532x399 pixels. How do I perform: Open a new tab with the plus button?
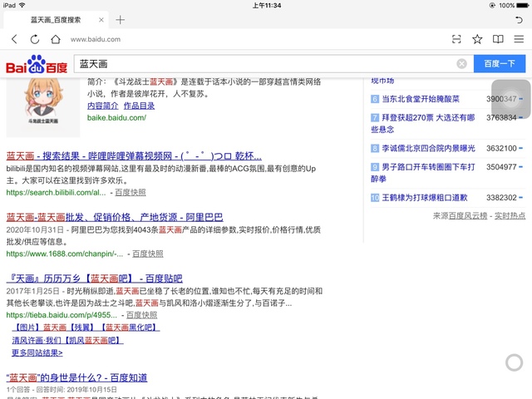(120, 19)
